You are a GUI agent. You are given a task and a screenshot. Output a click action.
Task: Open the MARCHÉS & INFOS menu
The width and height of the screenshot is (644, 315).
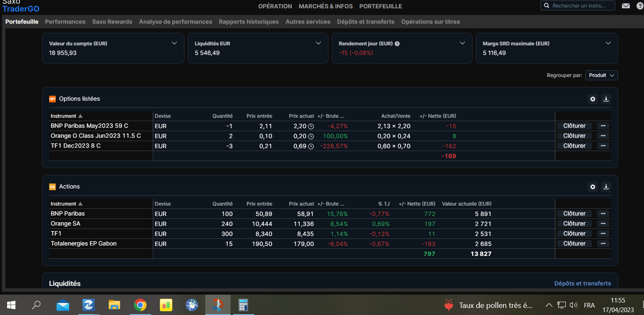[326, 6]
